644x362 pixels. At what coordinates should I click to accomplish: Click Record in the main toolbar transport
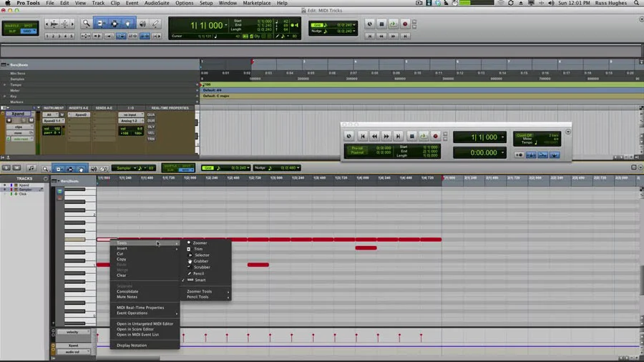coord(405,24)
